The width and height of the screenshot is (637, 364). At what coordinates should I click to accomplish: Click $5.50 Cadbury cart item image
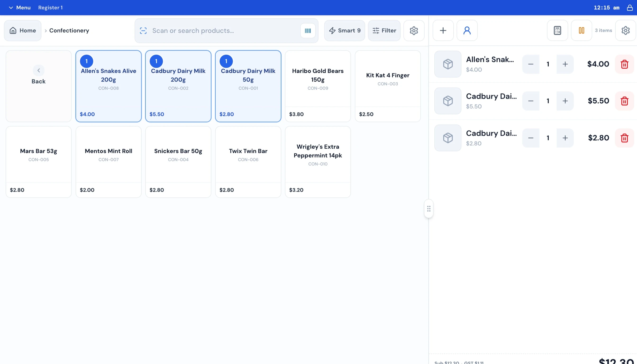coord(448,101)
